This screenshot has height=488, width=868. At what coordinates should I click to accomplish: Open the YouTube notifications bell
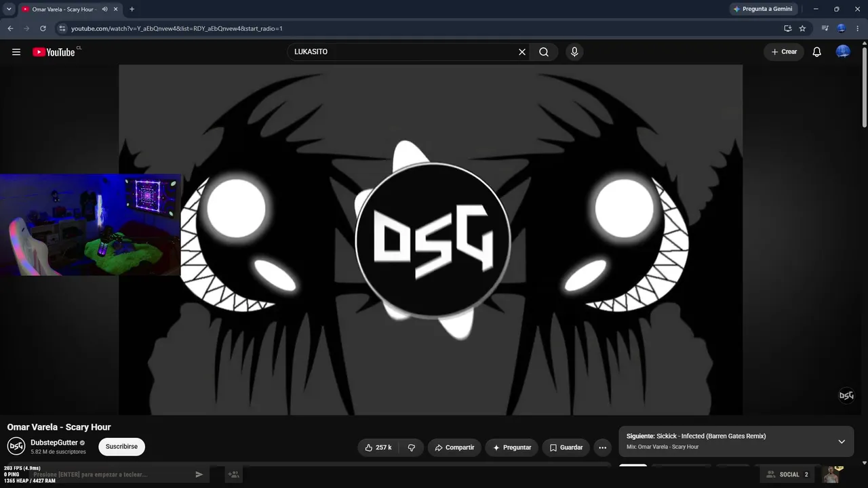tap(817, 52)
